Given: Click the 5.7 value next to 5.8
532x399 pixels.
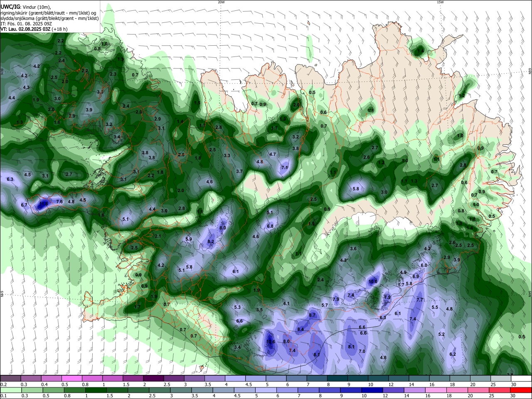Looking at the screenshot, I should [x=401, y=285].
